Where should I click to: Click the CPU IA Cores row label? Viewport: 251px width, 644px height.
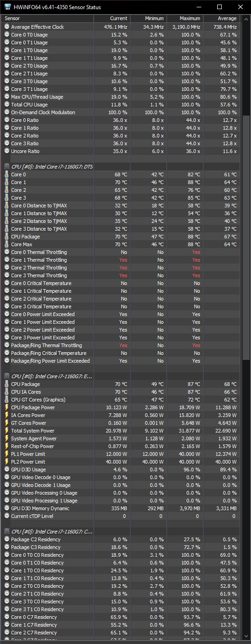point(26,392)
